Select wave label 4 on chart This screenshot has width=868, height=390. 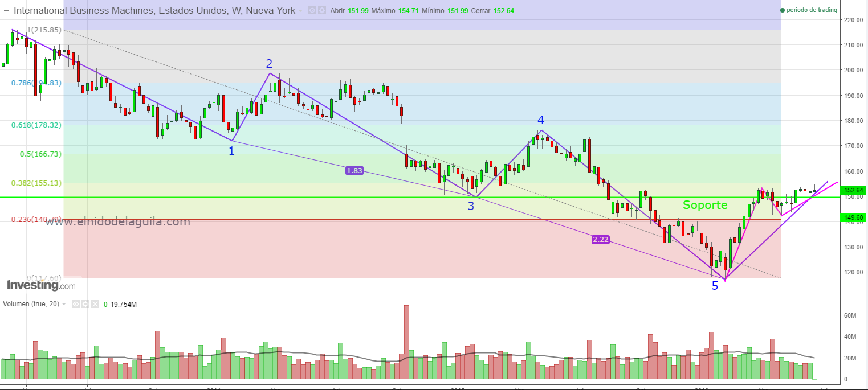tap(541, 120)
